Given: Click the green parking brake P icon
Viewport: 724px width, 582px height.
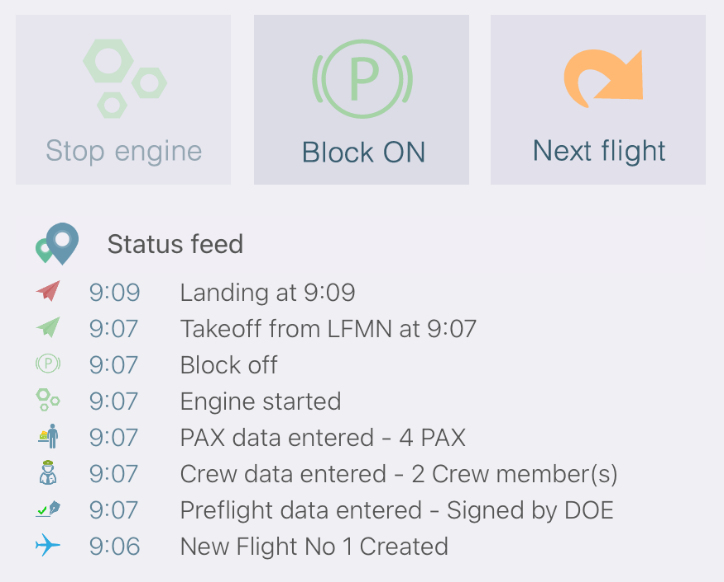Looking at the screenshot, I should click(362, 79).
